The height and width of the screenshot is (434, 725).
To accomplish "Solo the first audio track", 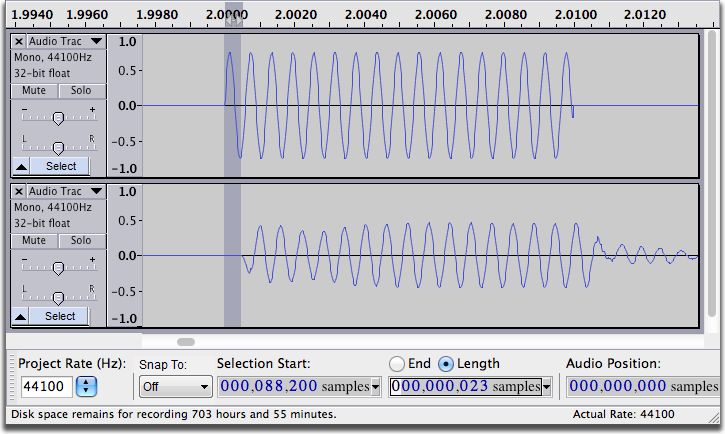I will click(82, 91).
